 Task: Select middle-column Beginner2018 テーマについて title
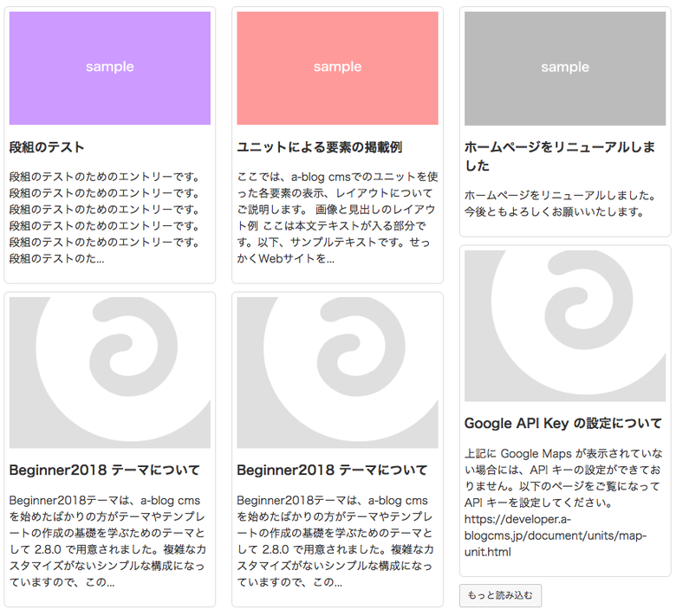[332, 470]
